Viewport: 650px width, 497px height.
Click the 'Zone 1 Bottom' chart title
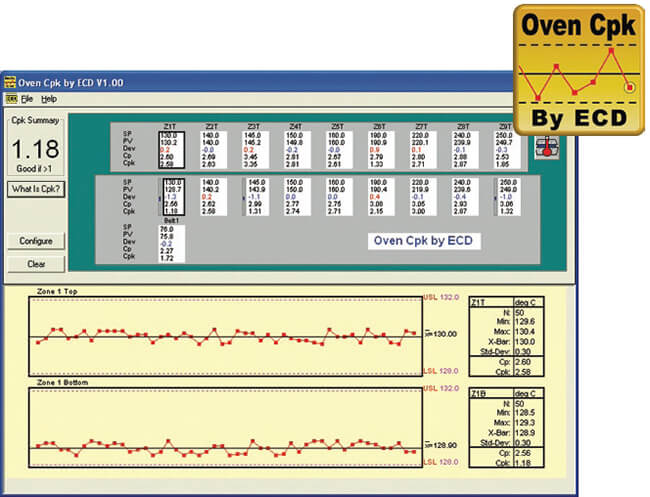click(x=63, y=383)
